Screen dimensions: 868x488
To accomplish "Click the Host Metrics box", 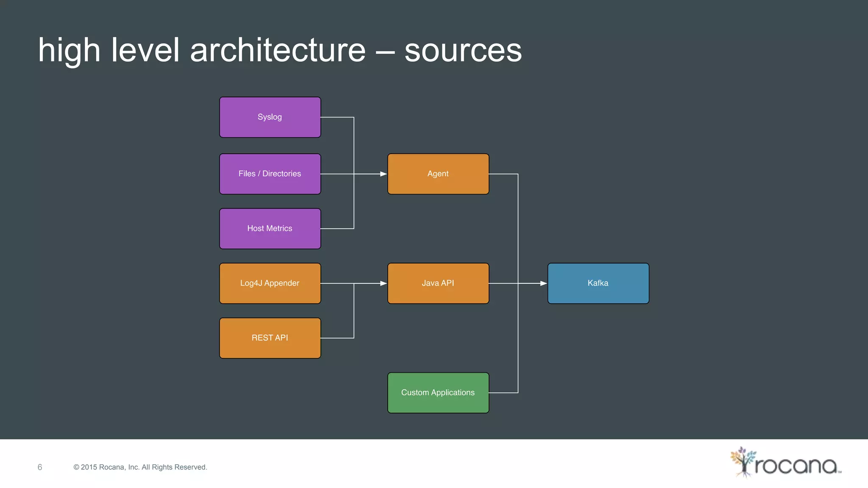I will [270, 229].
